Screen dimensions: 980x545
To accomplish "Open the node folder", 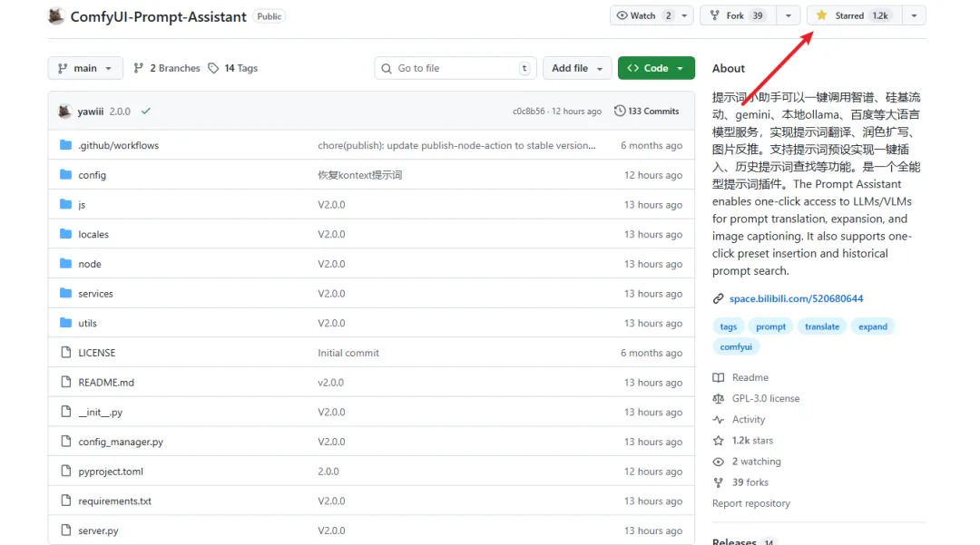I will tap(90, 264).
